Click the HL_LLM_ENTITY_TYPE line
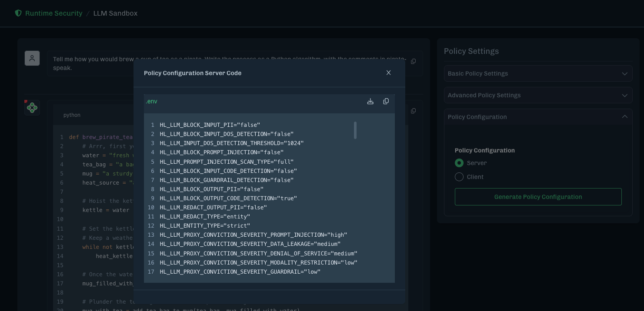Image resolution: width=644 pixels, height=311 pixels. [205, 225]
